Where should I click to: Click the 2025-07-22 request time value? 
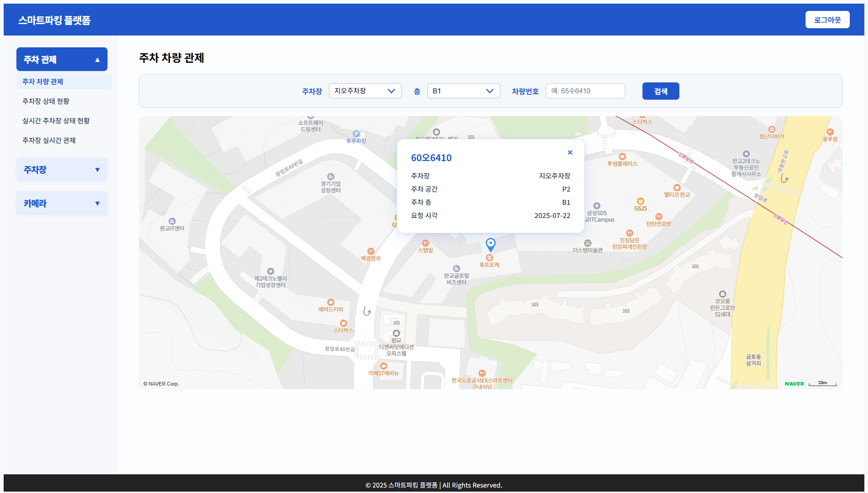tap(552, 216)
